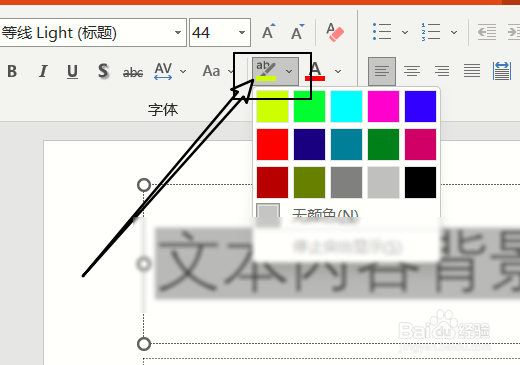Image resolution: width=520 pixels, height=365 pixels.
Task: Pick dark green highlight swatch
Action: 384,144
